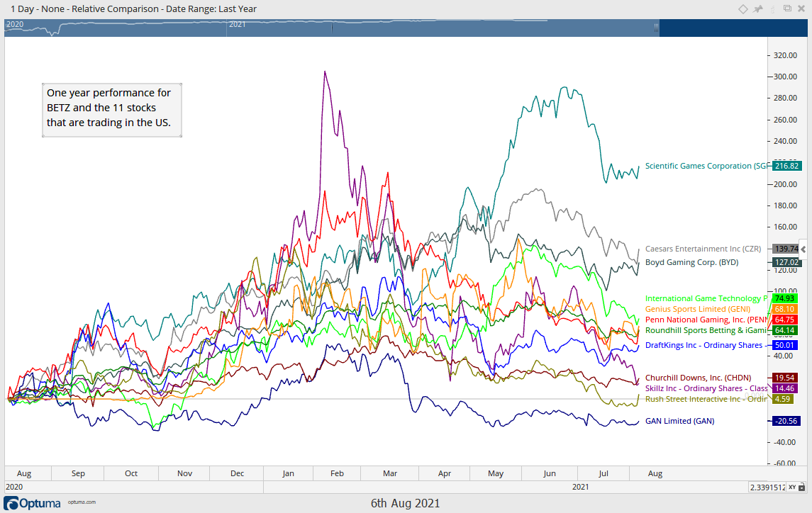This screenshot has width=812, height=513.
Task: Click the 4.59 olive value tag
Action: pos(782,399)
